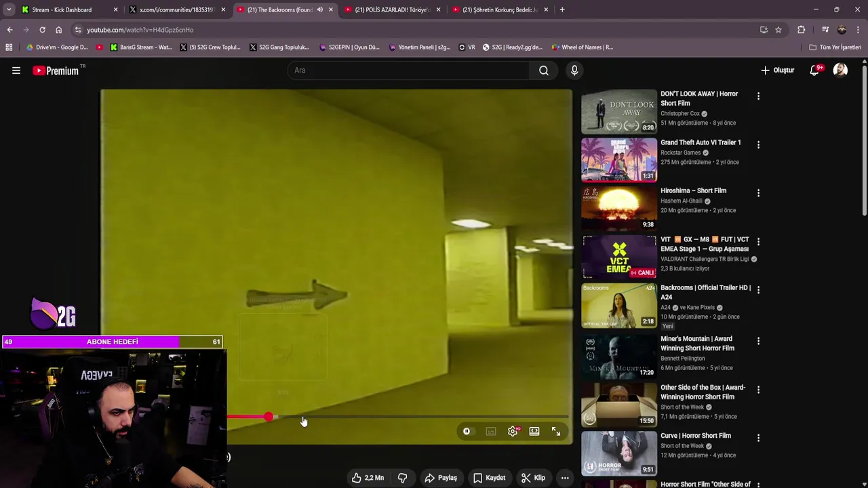The image size is (868, 488).
Task: Switch to x.com communities tab
Action: click(176, 9)
